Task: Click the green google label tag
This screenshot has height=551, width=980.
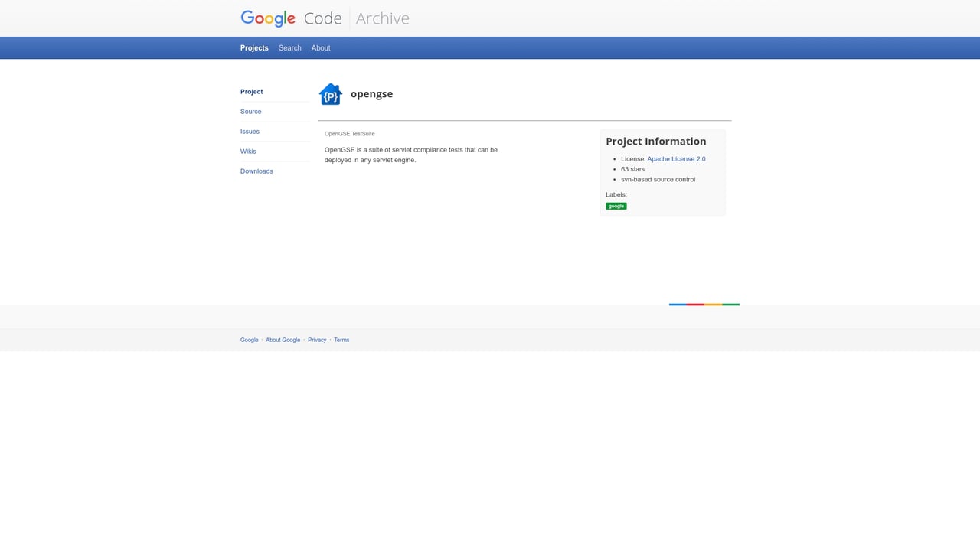Action: tap(616, 205)
